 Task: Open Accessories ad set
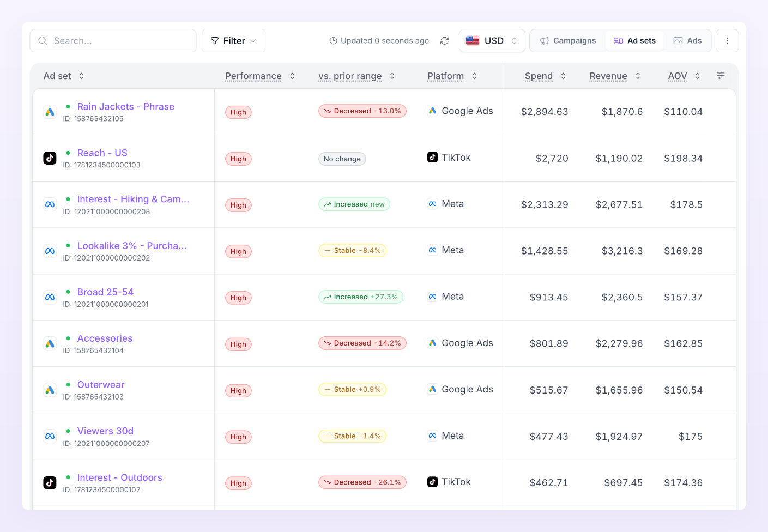[105, 338]
